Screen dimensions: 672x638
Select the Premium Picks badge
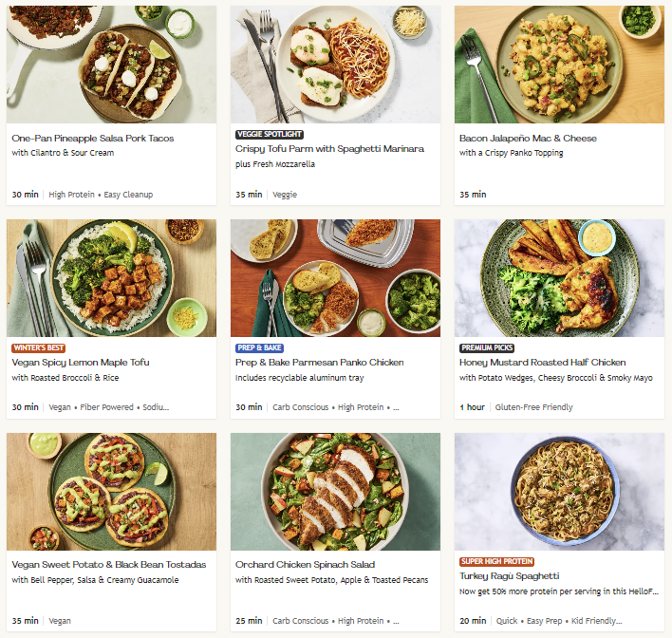[488, 348]
